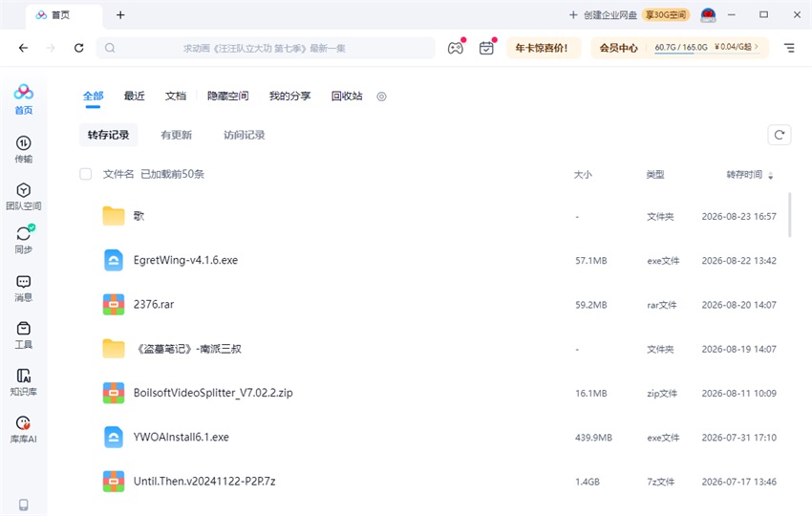Select the 有更新 sub-tab
The height and width of the screenshot is (516, 812).
(176, 135)
